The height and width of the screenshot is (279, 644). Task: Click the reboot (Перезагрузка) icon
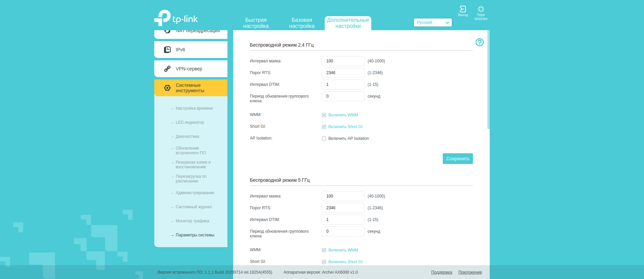481,9
